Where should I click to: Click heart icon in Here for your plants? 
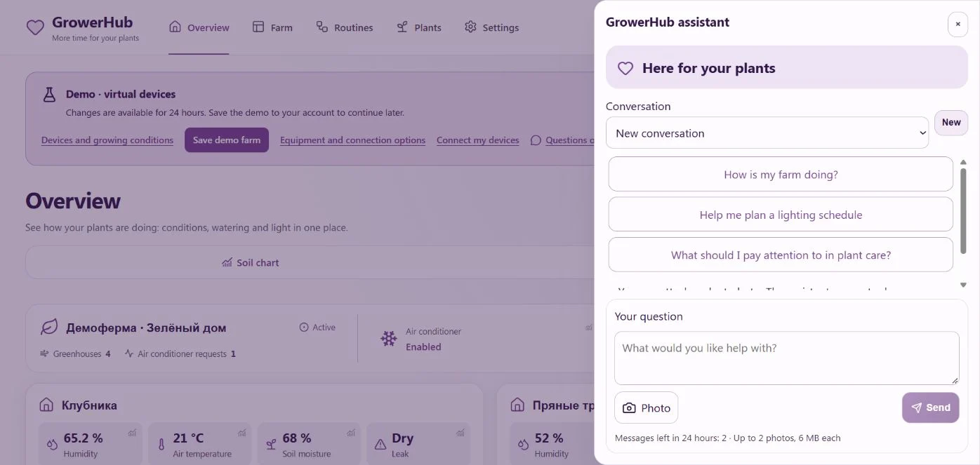coord(625,68)
